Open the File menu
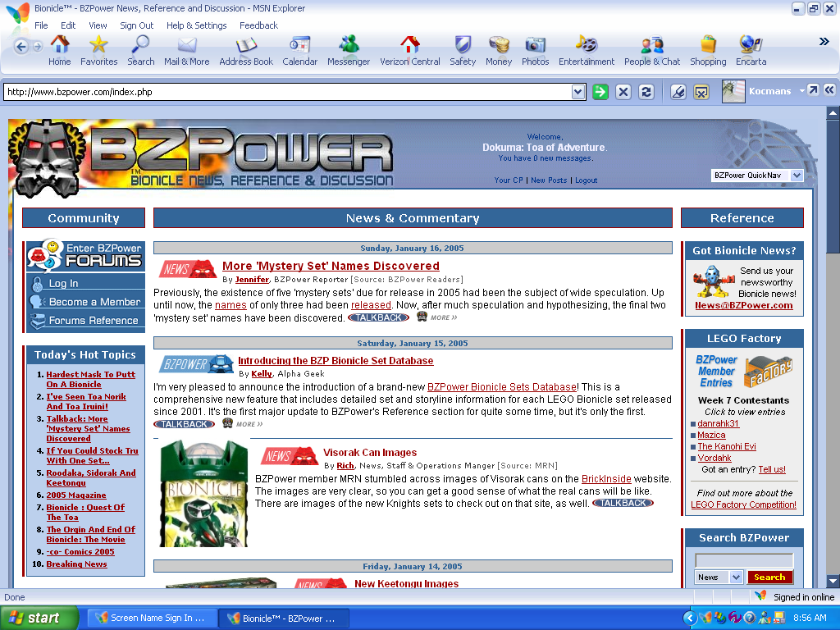 point(41,25)
